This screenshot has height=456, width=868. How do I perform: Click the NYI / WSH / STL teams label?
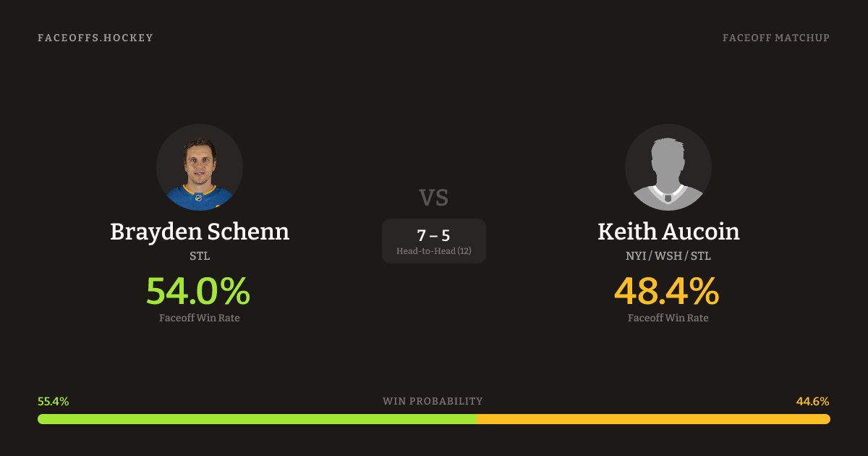point(668,256)
